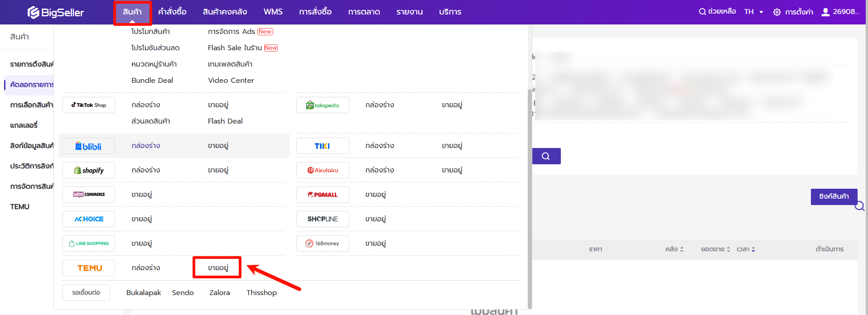Open TEMU ขายอยู่ link

pyautogui.click(x=218, y=268)
